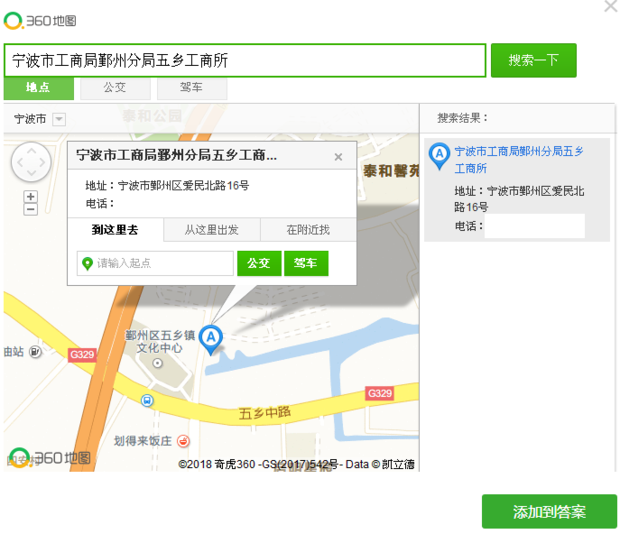The width and height of the screenshot is (620, 534).
Task: Click the 添加到答案 button
Action: [x=549, y=511]
